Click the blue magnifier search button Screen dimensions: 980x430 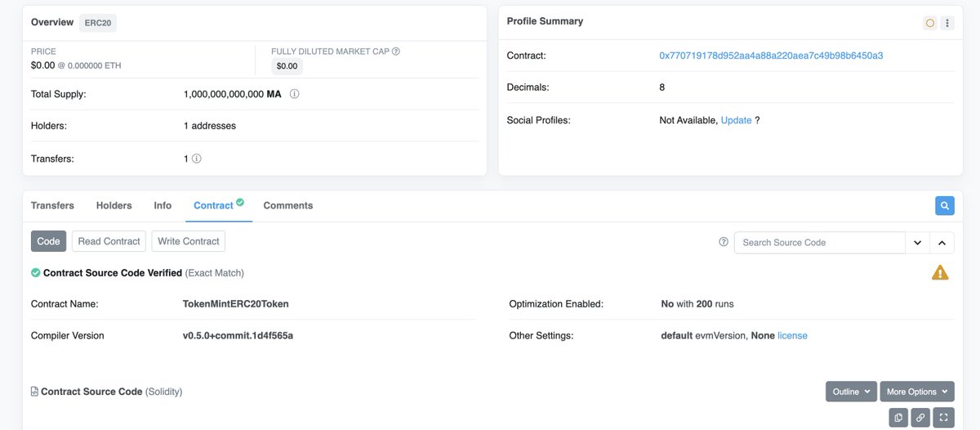(x=944, y=206)
